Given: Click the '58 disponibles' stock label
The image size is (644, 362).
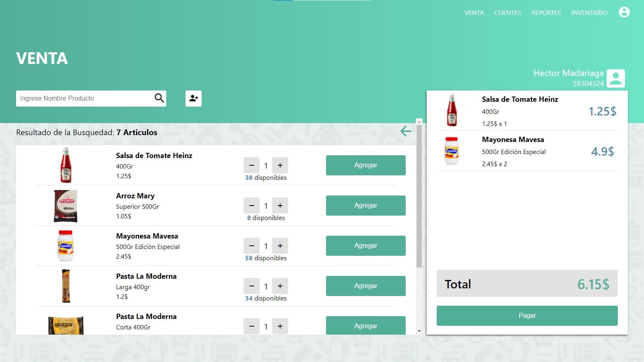Looking at the screenshot, I should [x=266, y=258].
